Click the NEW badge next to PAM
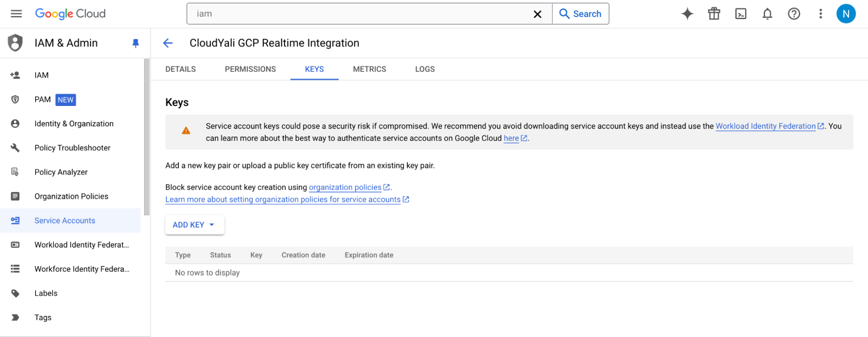This screenshot has height=337, width=868. click(x=66, y=100)
